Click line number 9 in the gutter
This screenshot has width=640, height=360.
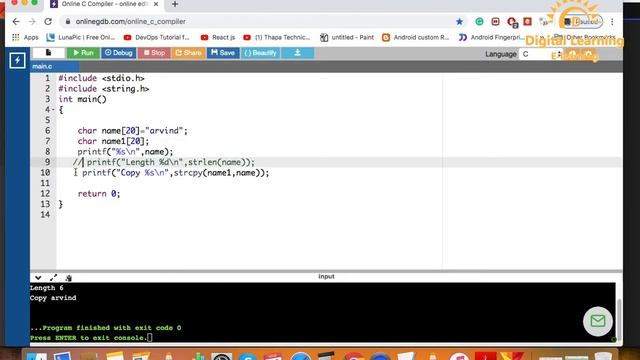tap(47, 162)
